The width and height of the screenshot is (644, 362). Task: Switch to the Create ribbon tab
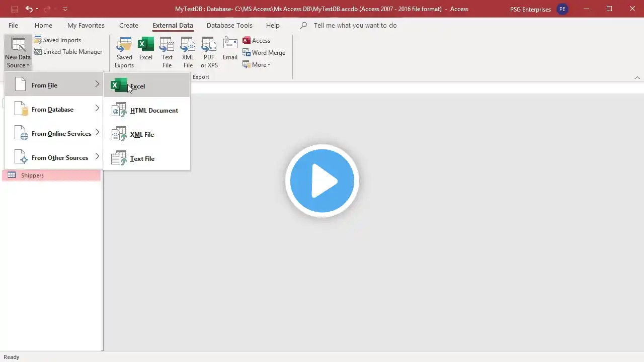[x=129, y=25]
